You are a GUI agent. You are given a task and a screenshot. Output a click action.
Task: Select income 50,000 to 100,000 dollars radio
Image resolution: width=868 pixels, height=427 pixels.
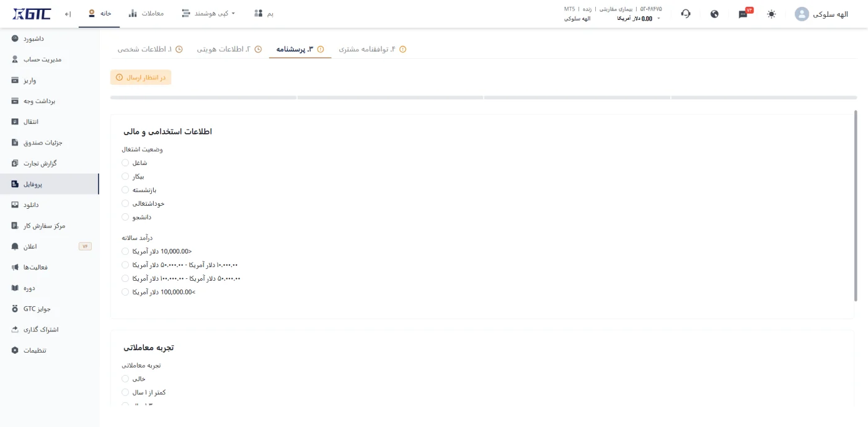click(x=125, y=278)
